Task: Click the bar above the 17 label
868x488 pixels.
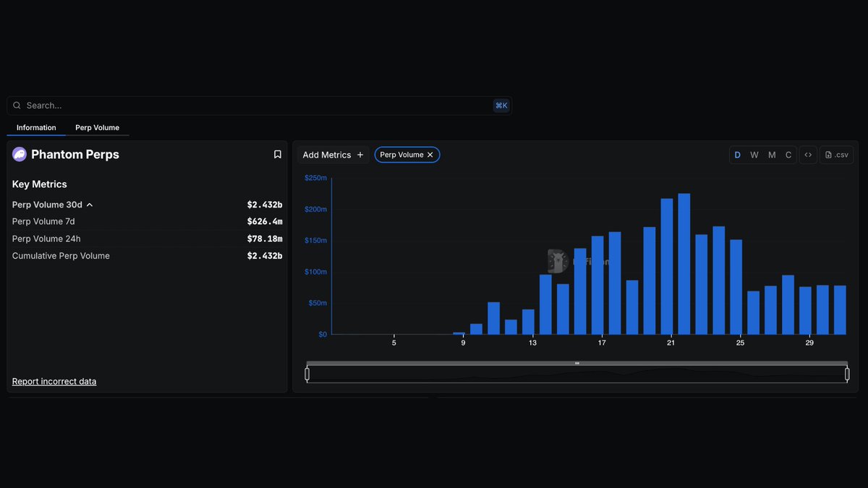Action: point(597,286)
